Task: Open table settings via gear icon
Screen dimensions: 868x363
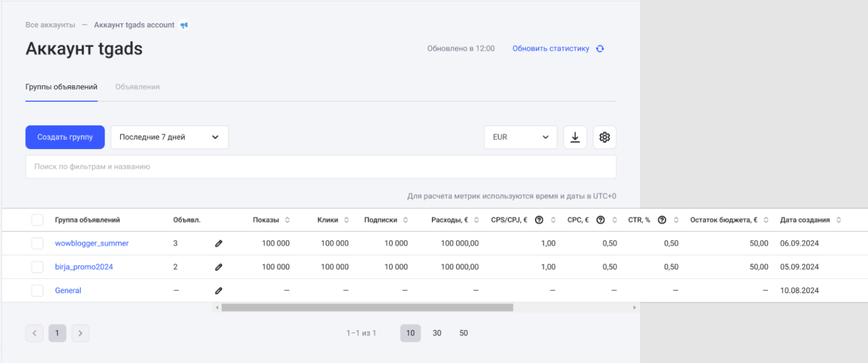Action: (x=604, y=137)
